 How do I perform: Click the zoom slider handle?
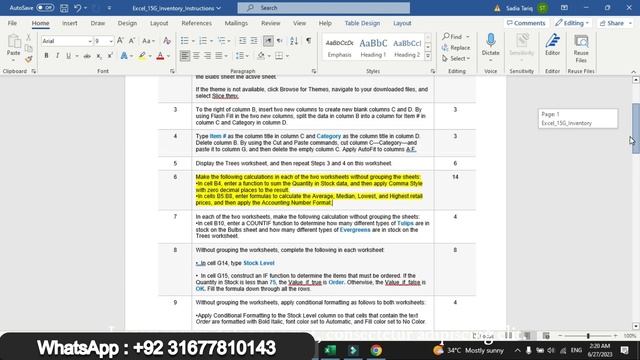pyautogui.click(x=588, y=336)
